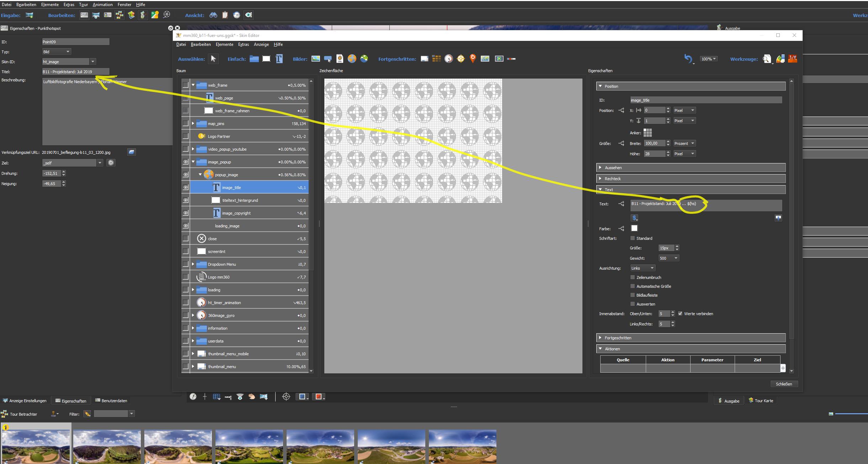The height and width of the screenshot is (464, 868).
Task: Click the compass icon in viewer toolbar
Action: (x=193, y=396)
